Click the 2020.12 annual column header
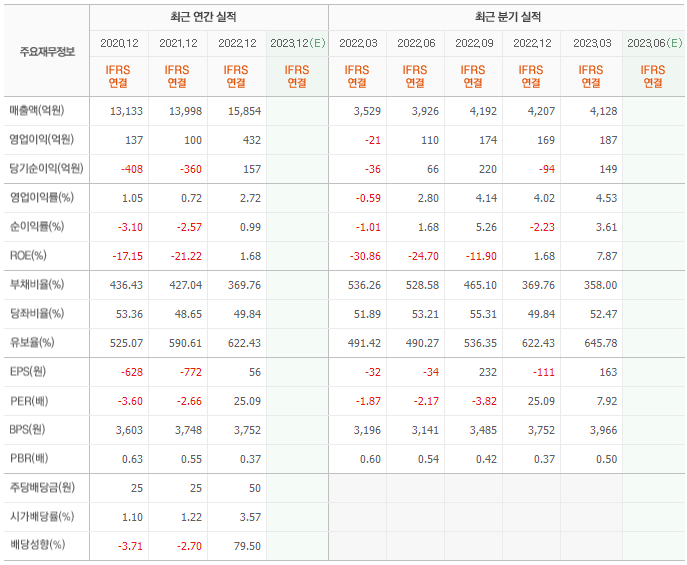Viewport: 687px width, 565px height. point(119,43)
